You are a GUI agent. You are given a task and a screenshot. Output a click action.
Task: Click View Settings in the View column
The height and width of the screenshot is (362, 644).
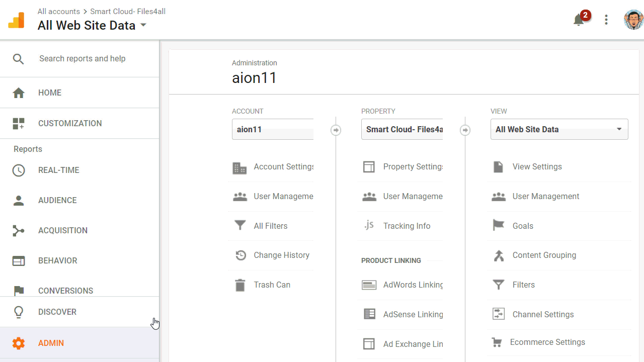537,166
